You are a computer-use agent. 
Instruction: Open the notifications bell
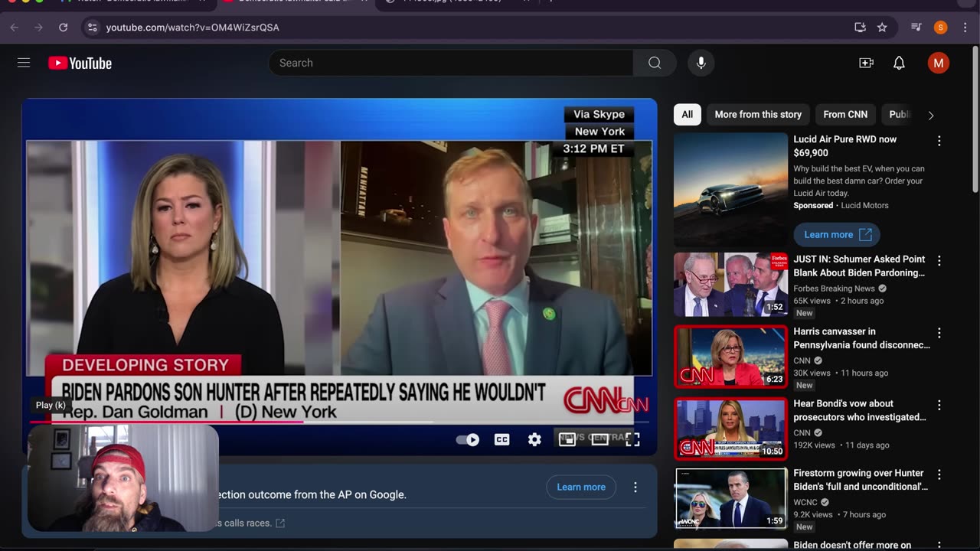(x=899, y=63)
